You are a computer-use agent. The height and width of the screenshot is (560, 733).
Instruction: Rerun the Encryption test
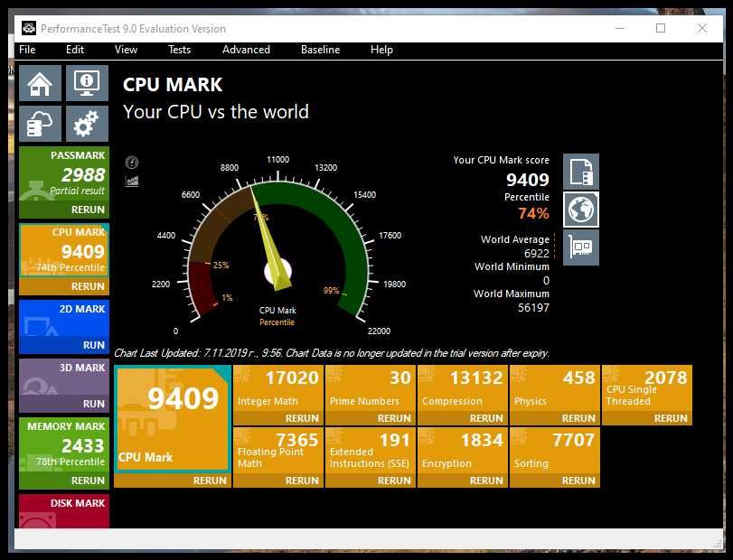click(486, 481)
